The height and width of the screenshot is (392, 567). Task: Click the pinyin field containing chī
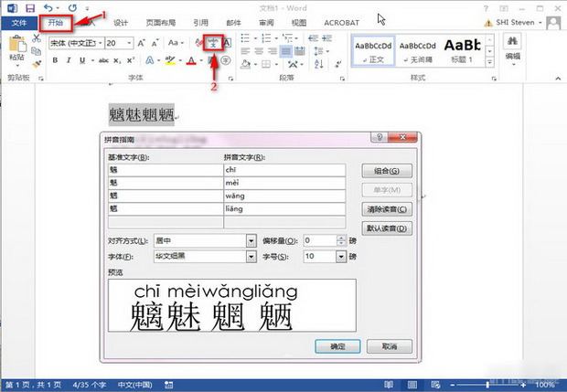(x=284, y=170)
